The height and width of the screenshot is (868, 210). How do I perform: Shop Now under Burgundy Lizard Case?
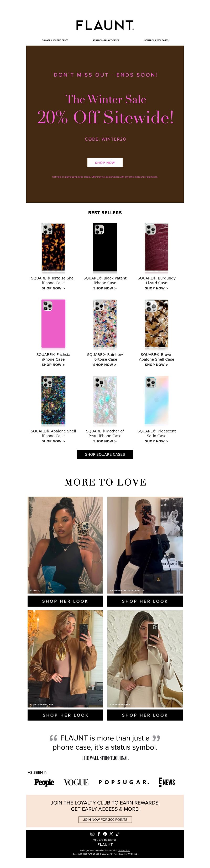point(156,288)
